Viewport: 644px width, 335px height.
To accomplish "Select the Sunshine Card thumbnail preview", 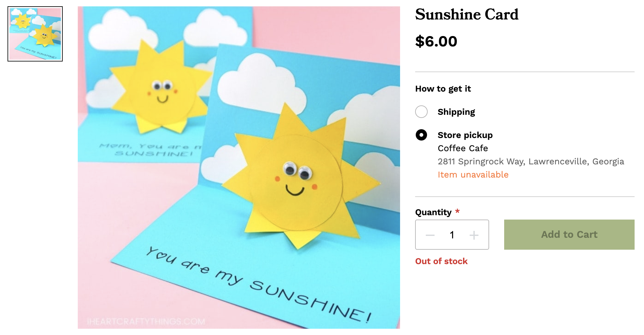I will click(x=35, y=34).
